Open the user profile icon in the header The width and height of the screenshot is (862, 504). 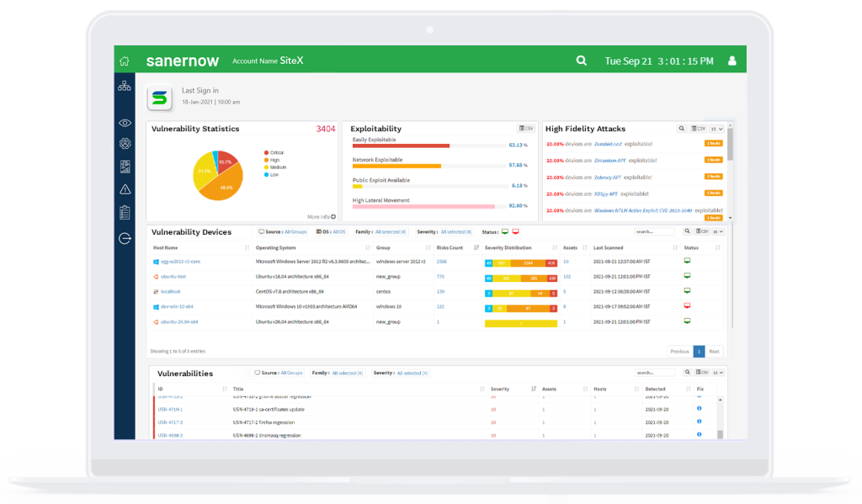click(x=732, y=61)
